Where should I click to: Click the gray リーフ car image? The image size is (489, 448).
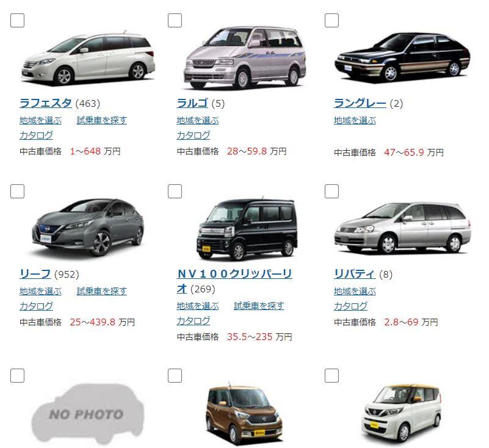[89, 227]
